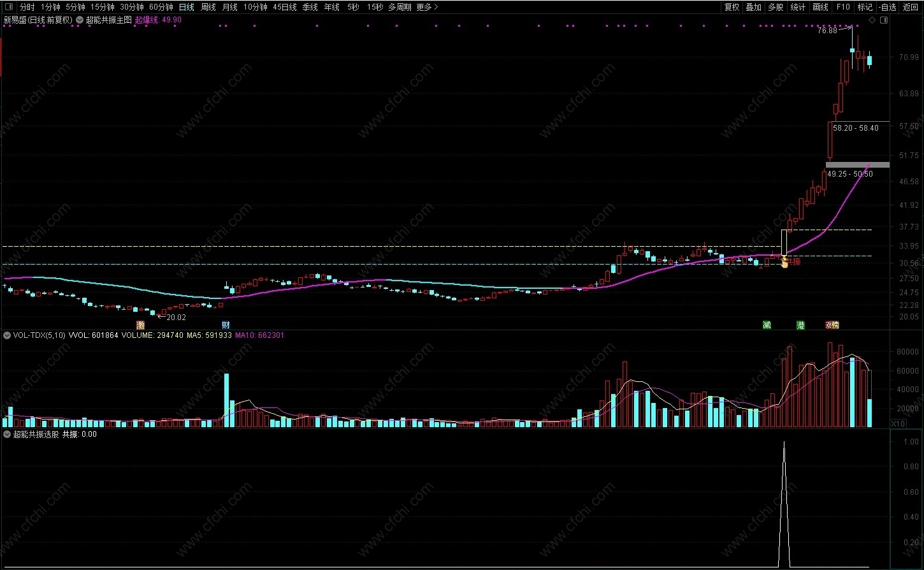Switch to 30分钟 period

(131, 8)
